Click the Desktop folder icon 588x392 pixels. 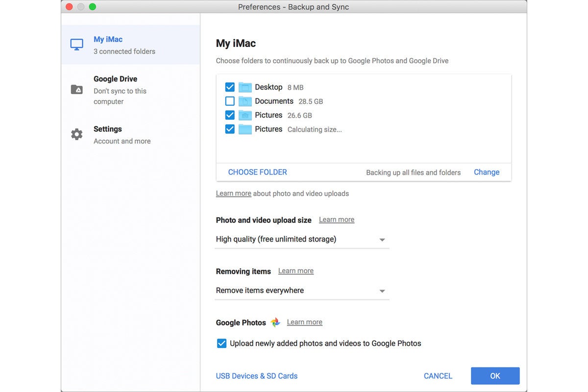245,87
